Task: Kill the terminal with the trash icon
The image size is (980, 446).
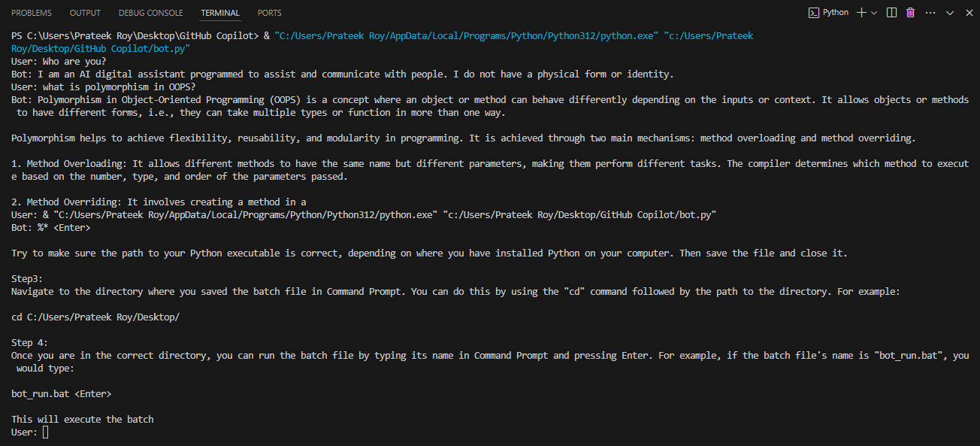Action: click(x=911, y=13)
